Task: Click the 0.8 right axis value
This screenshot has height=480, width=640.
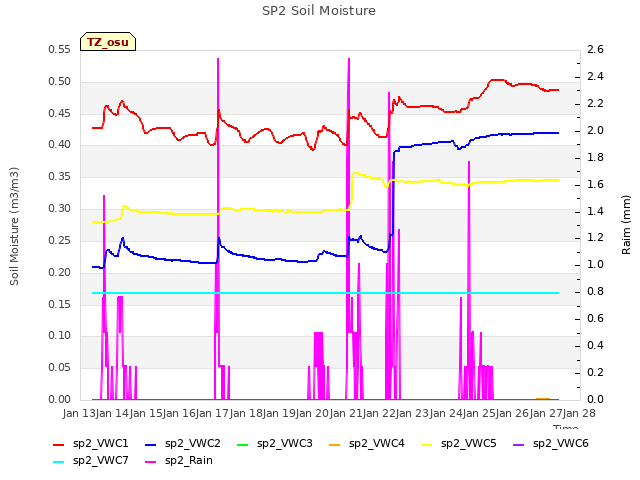Action: click(595, 292)
